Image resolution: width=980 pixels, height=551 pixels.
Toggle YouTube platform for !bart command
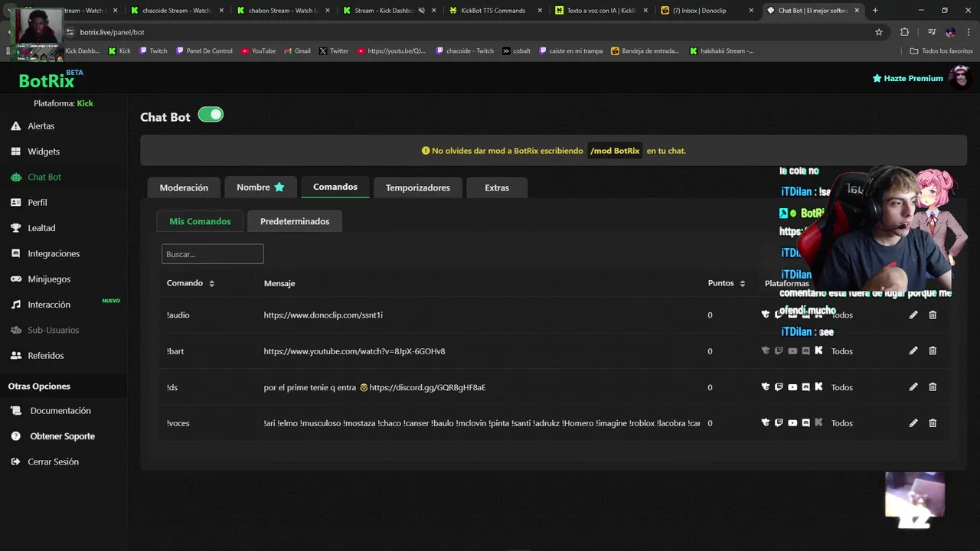point(792,350)
